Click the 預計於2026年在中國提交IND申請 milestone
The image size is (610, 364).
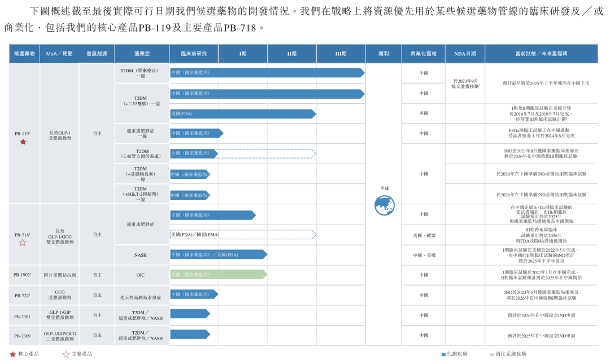tap(541, 315)
